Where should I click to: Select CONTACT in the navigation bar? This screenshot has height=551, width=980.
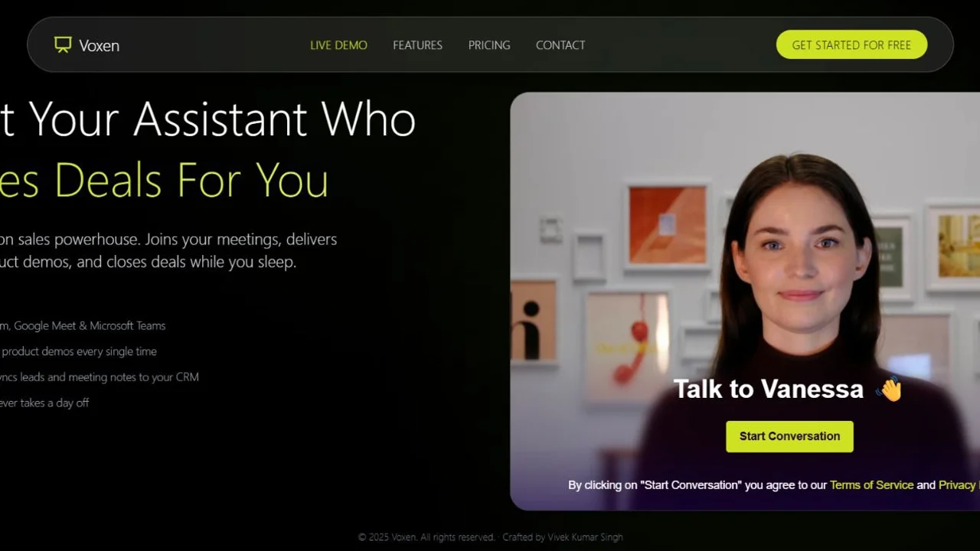(560, 45)
